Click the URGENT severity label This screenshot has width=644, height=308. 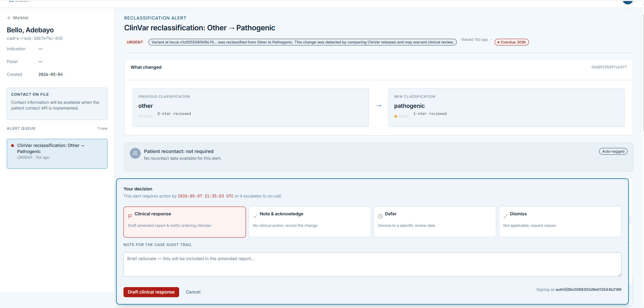pos(135,42)
